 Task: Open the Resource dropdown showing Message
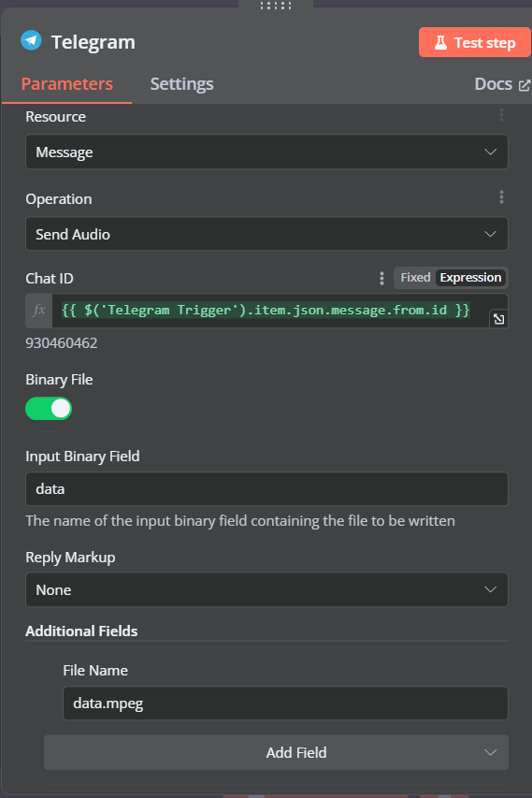coord(266,152)
